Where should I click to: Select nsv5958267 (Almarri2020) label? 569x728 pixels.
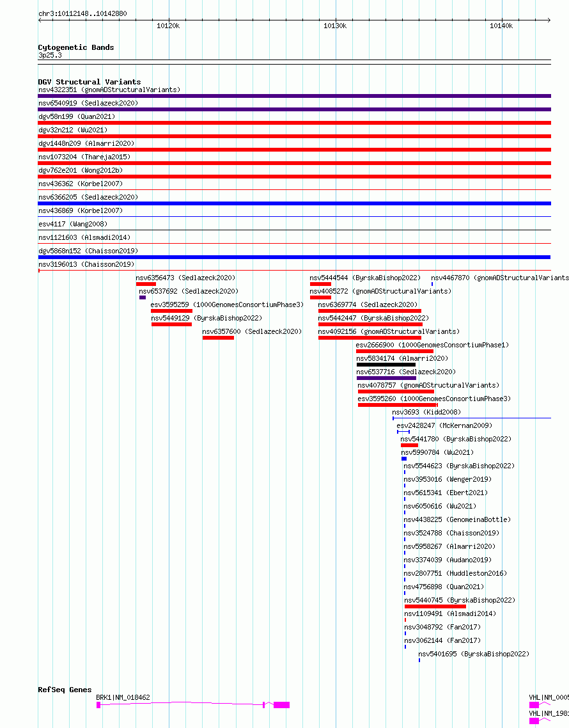[x=449, y=548]
